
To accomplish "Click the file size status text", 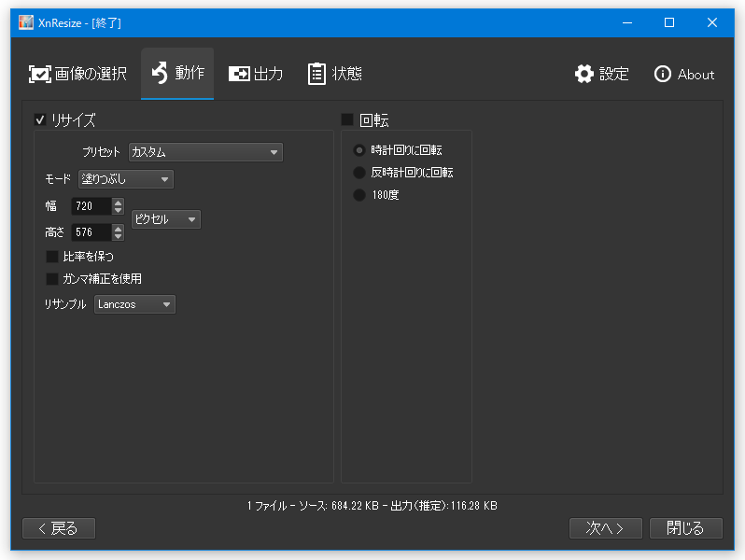I will point(372,506).
